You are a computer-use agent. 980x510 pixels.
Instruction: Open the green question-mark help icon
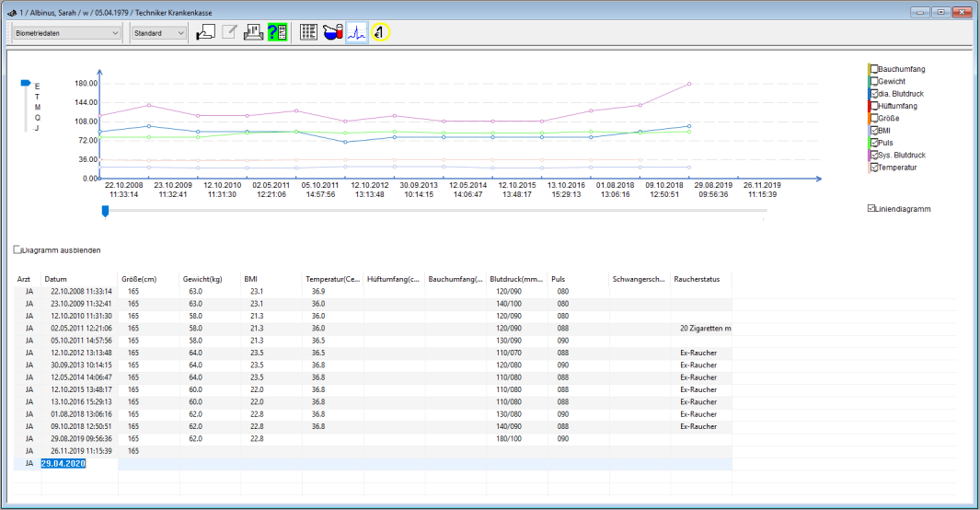click(x=277, y=32)
